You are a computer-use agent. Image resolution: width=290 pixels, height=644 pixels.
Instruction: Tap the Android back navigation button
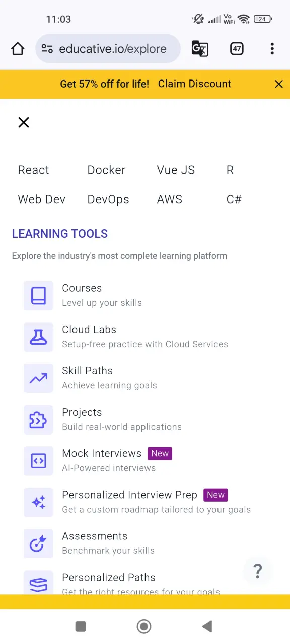point(207,626)
